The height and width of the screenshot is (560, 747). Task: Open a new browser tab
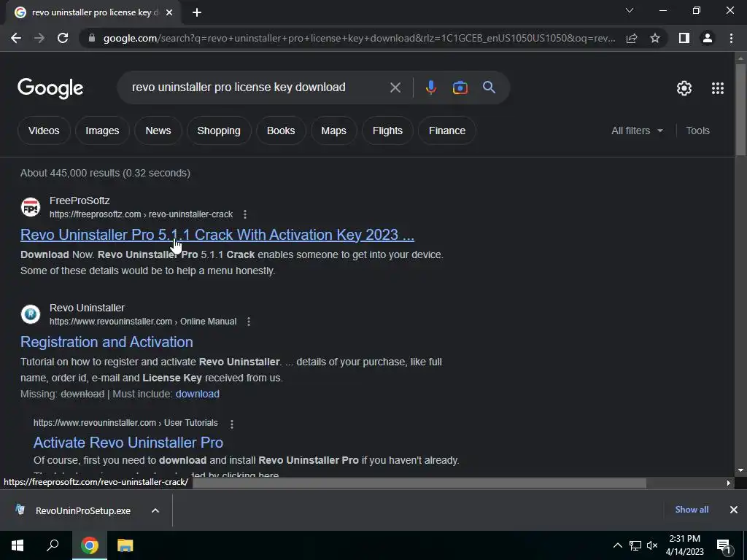197,12
